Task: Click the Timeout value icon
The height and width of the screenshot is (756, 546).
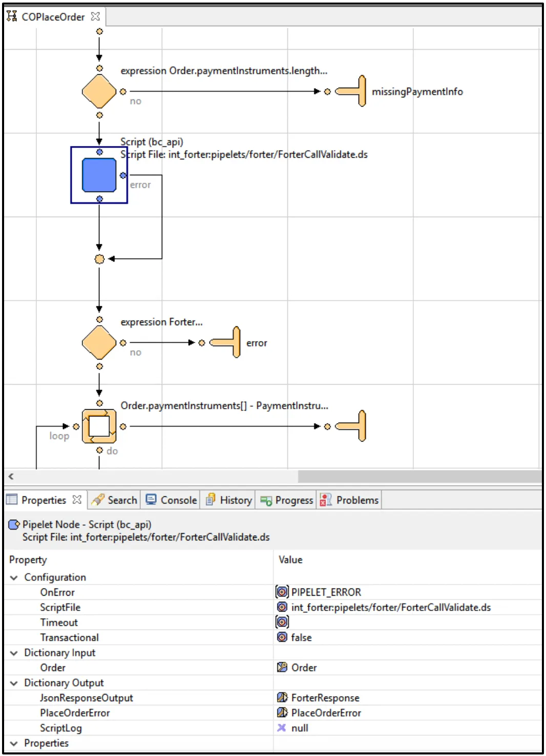Action: pos(282,622)
